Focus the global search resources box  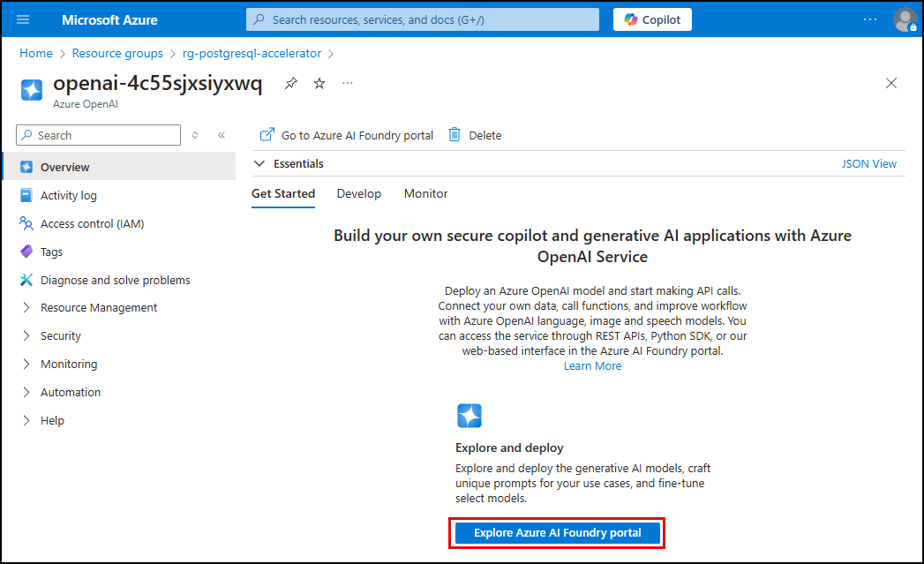(423, 19)
